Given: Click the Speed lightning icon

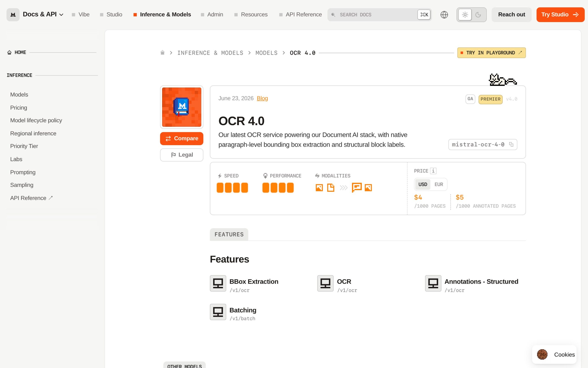Looking at the screenshot, I should [220, 176].
